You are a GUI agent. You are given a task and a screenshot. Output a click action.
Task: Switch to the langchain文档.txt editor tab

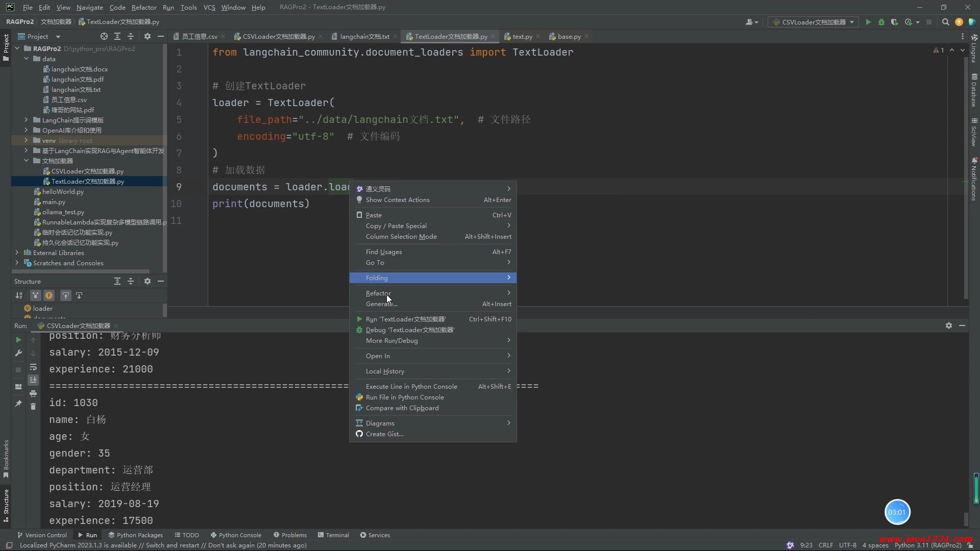click(364, 36)
